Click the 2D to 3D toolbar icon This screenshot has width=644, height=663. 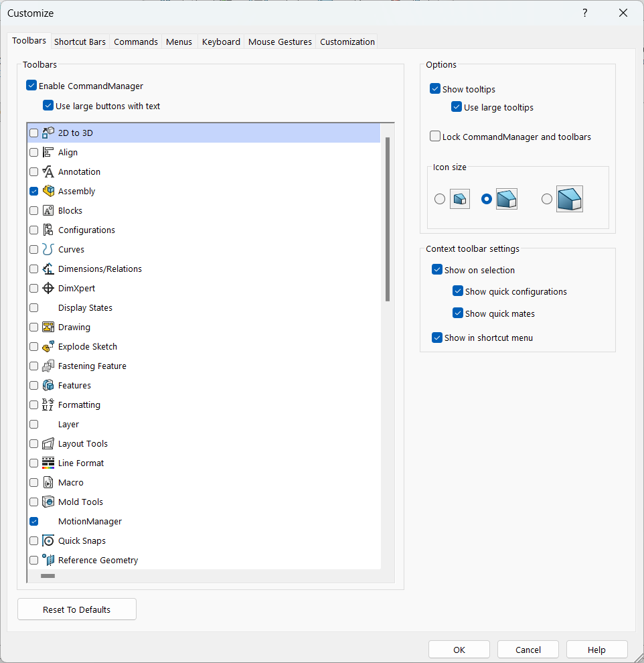pos(48,133)
